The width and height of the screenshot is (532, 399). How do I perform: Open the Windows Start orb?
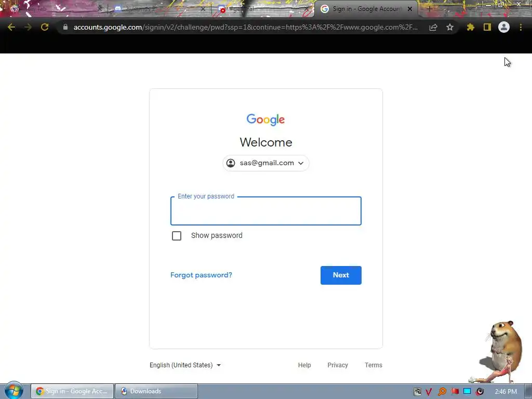coord(14,391)
